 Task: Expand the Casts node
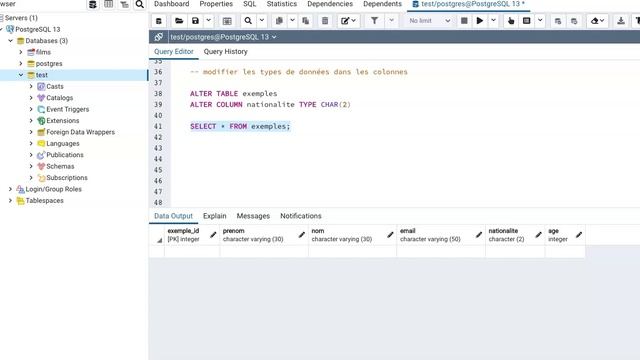point(31,87)
